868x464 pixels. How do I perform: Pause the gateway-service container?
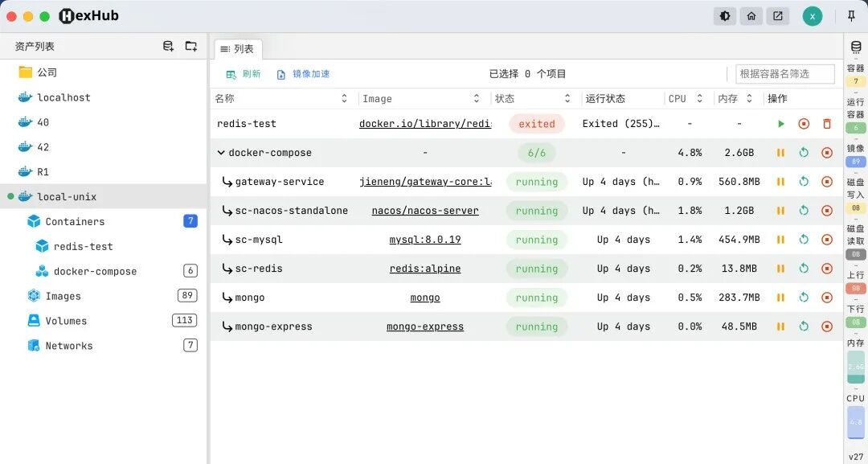coord(780,181)
